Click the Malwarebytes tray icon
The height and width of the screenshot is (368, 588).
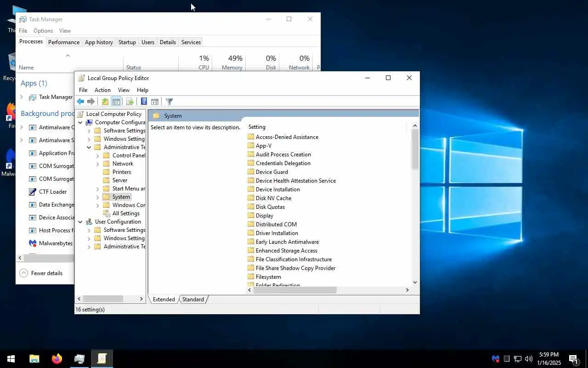click(495, 359)
